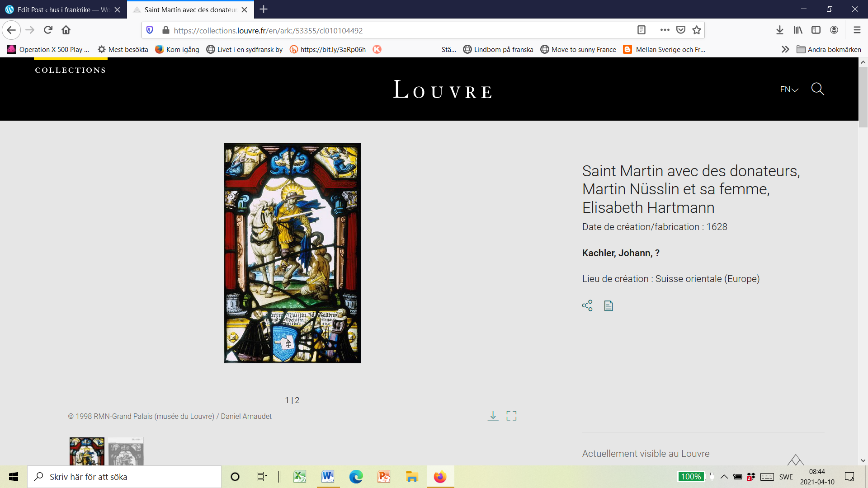This screenshot has width=868, height=488.
Task: Toggle the Firefox sidebar view
Action: [x=816, y=30]
